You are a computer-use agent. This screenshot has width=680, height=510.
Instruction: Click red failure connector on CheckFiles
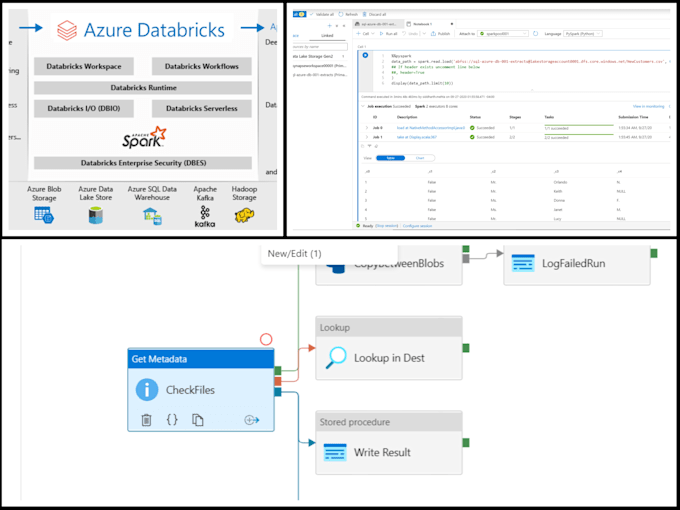(x=278, y=381)
